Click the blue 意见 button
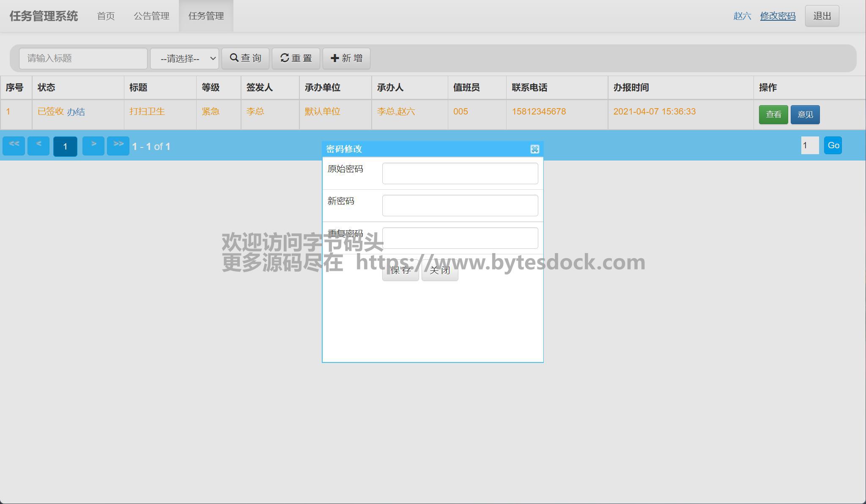Viewport: 866px width, 504px height. pos(805,114)
